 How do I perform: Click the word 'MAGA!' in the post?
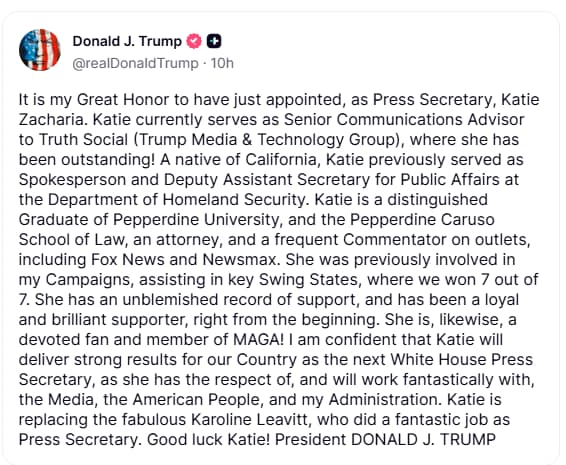[x=258, y=340]
